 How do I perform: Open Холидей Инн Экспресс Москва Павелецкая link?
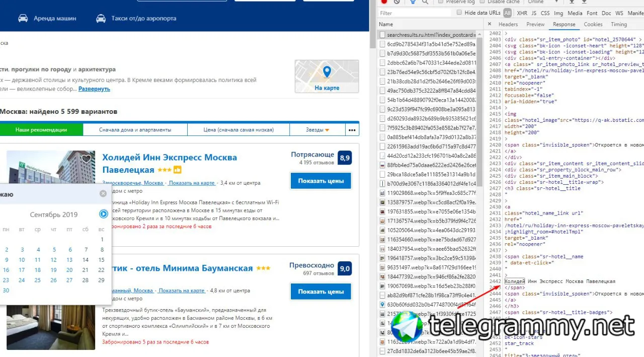click(170, 163)
